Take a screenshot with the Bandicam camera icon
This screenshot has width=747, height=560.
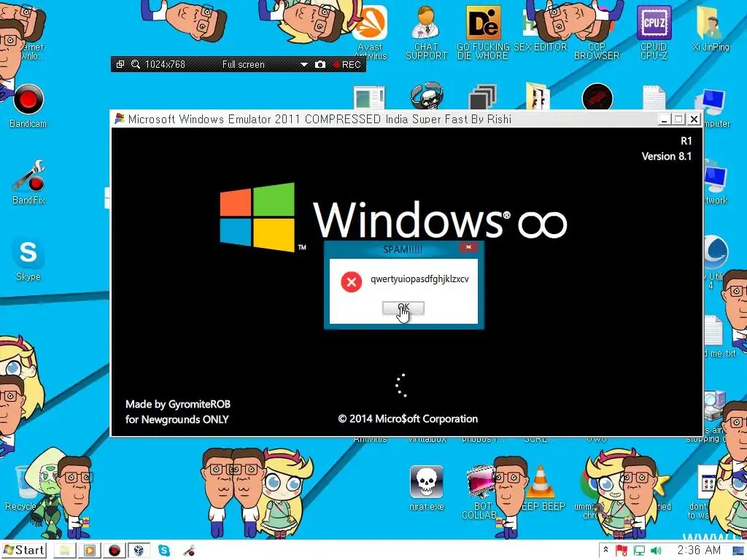[320, 64]
